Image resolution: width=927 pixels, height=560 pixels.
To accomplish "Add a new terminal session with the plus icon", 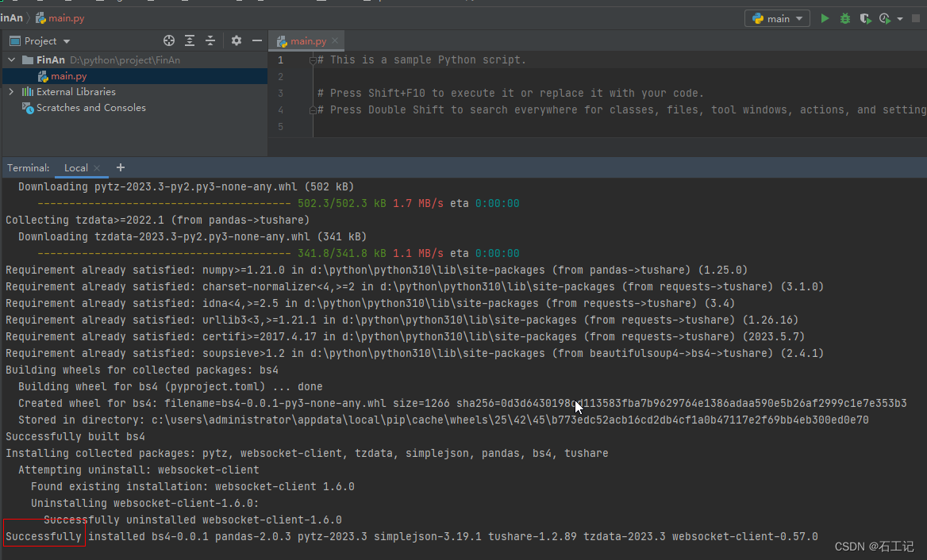I will click(121, 168).
